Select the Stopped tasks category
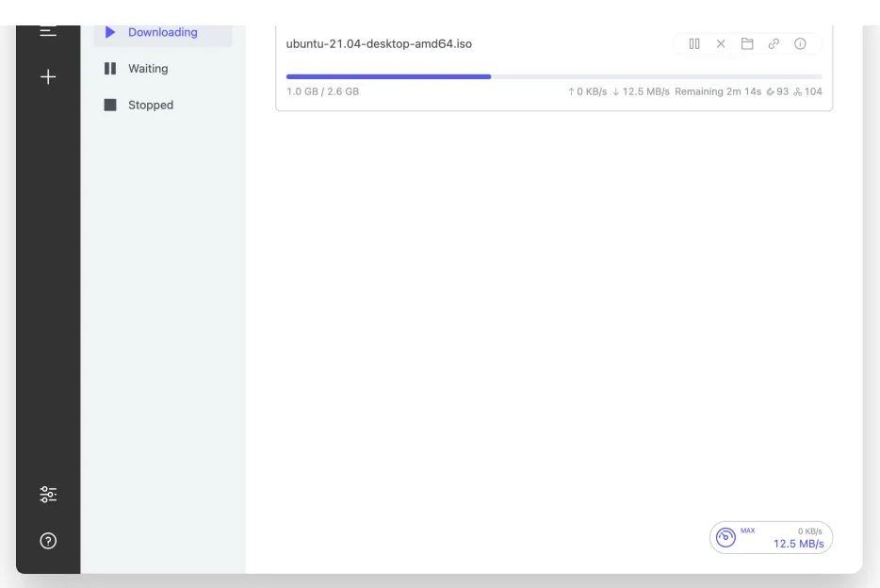The image size is (880, 588). pos(163,105)
